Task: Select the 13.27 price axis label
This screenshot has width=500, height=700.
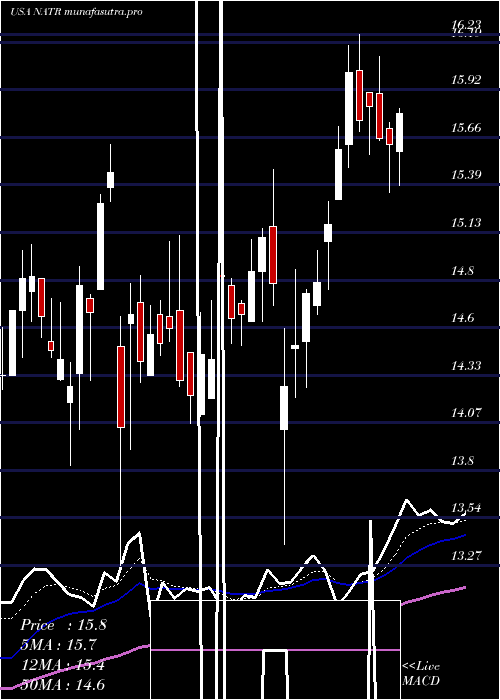Action: (466, 556)
